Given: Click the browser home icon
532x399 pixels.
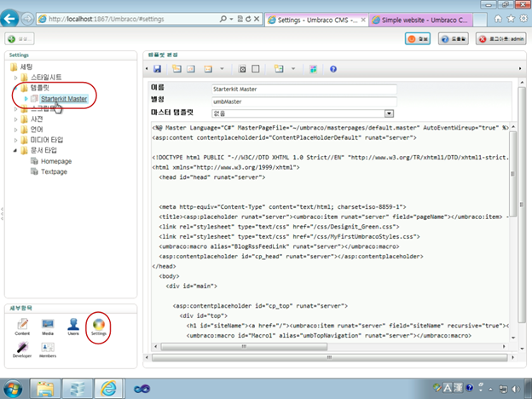Looking at the screenshot, I should pyautogui.click(x=498, y=19).
